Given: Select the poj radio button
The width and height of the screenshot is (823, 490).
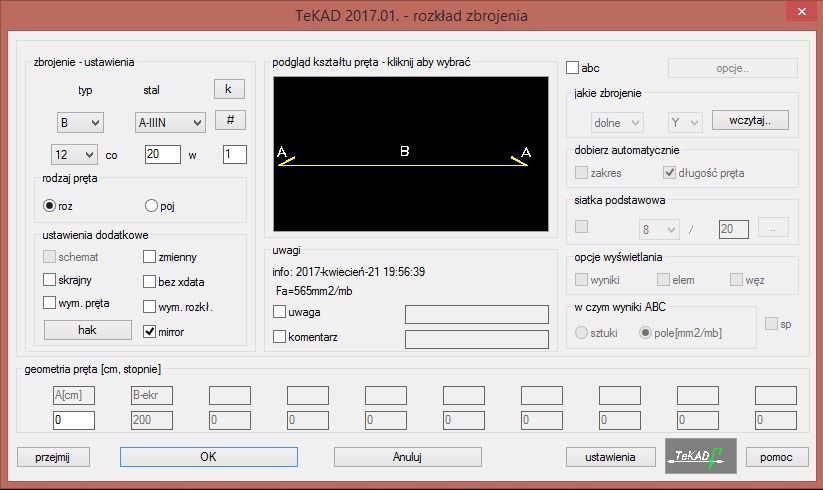Looking at the screenshot, I should [x=151, y=206].
